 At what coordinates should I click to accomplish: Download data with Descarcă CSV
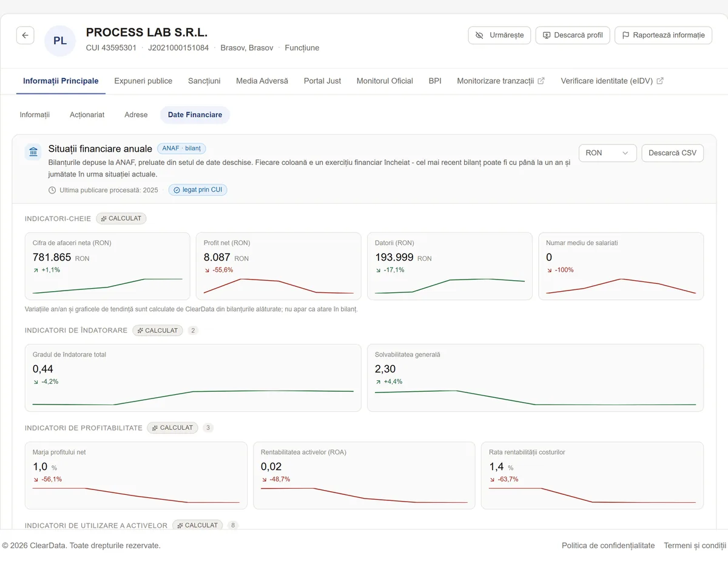pyautogui.click(x=672, y=153)
